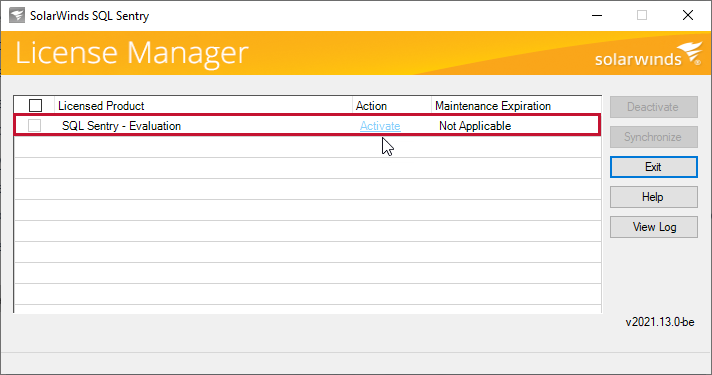
Task: Minimize the License Manager window
Action: pyautogui.click(x=597, y=15)
